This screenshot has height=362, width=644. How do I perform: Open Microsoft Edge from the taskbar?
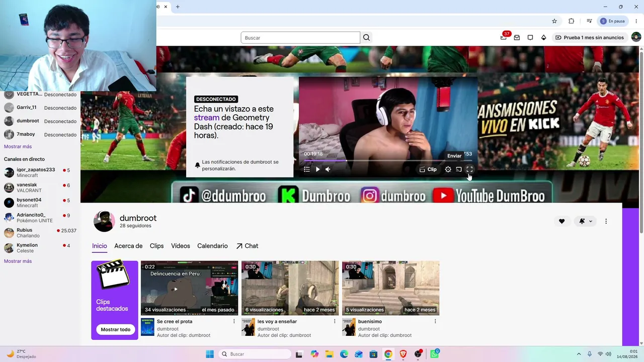[x=344, y=354]
